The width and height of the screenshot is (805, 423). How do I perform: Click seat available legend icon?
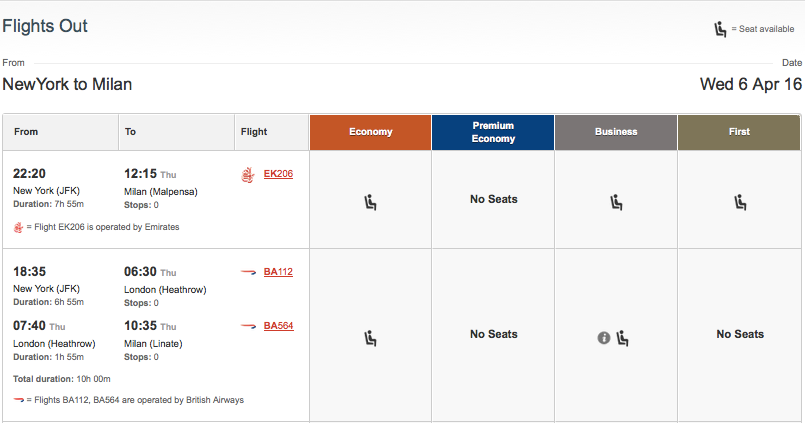point(720,29)
